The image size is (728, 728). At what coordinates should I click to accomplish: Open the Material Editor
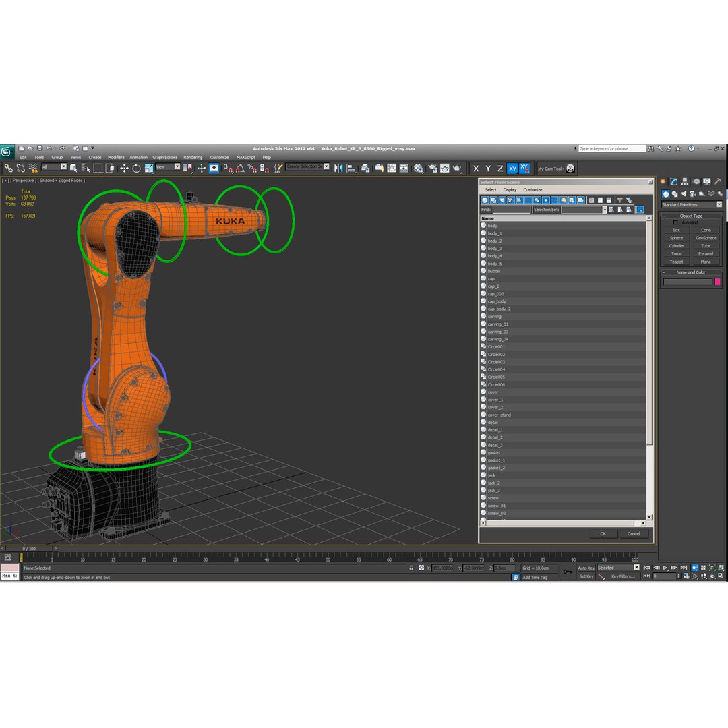tap(419, 169)
